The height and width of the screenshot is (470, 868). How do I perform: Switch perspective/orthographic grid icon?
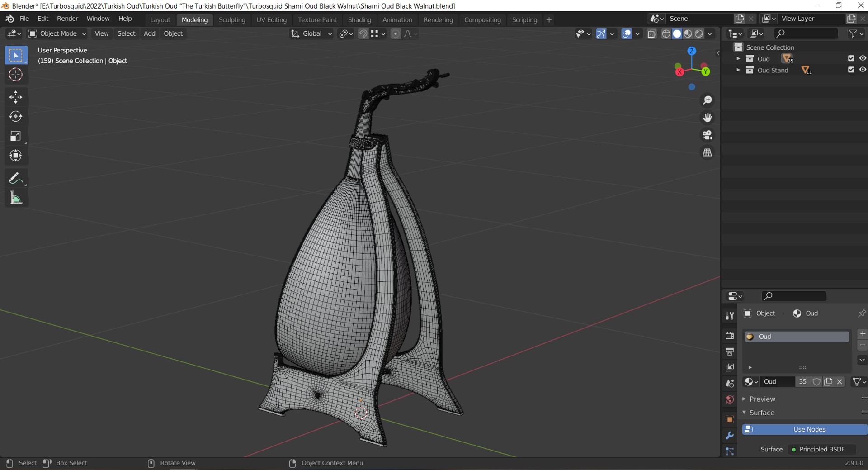pyautogui.click(x=707, y=152)
